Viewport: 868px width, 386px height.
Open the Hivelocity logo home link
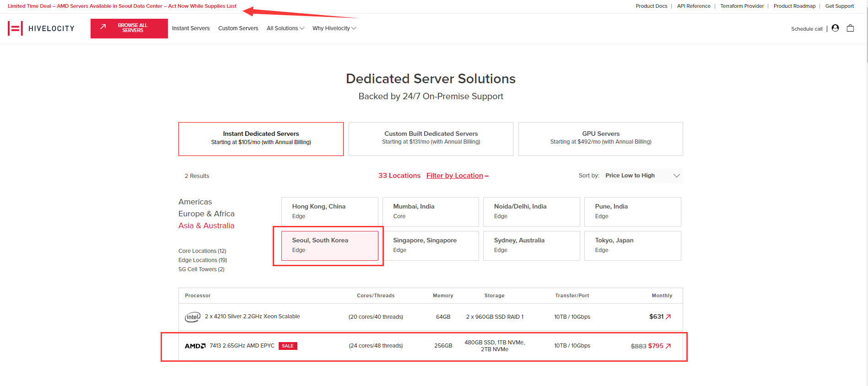pyautogui.click(x=41, y=28)
